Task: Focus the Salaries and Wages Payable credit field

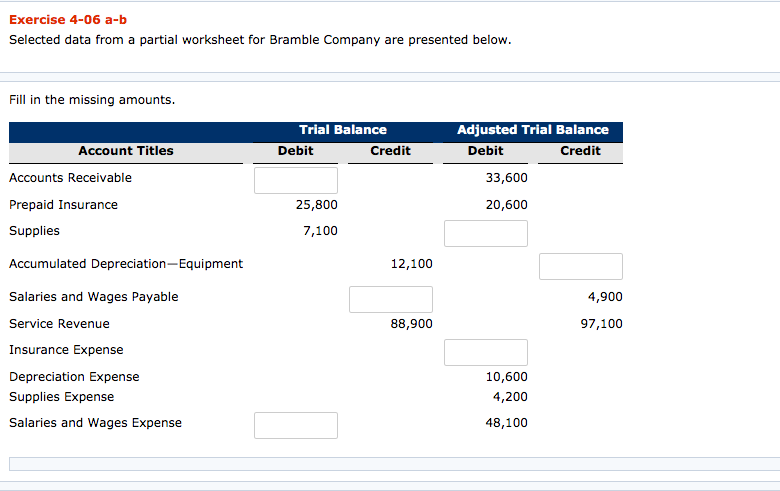Action: tap(391, 299)
